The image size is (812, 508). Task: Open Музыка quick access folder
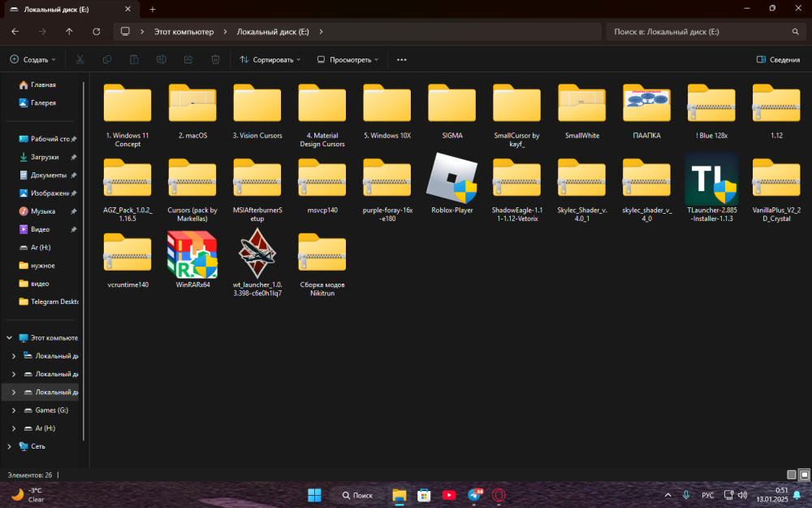point(44,211)
